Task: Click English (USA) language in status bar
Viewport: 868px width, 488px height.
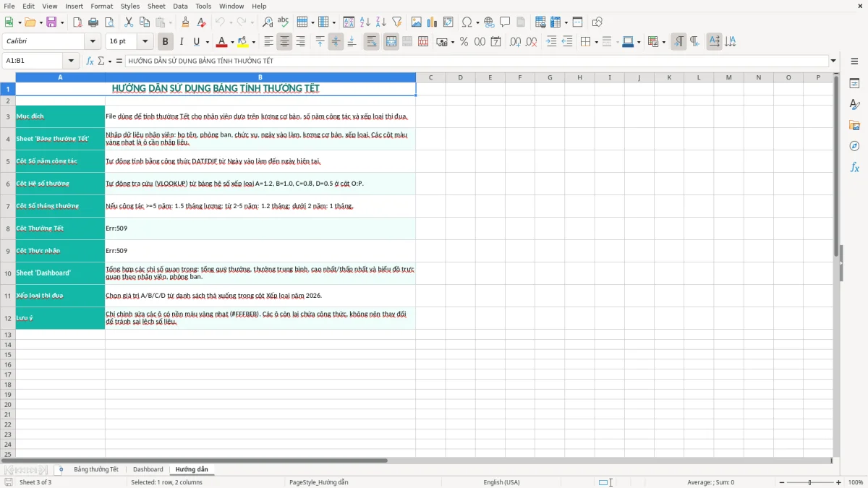Action: coord(501,482)
